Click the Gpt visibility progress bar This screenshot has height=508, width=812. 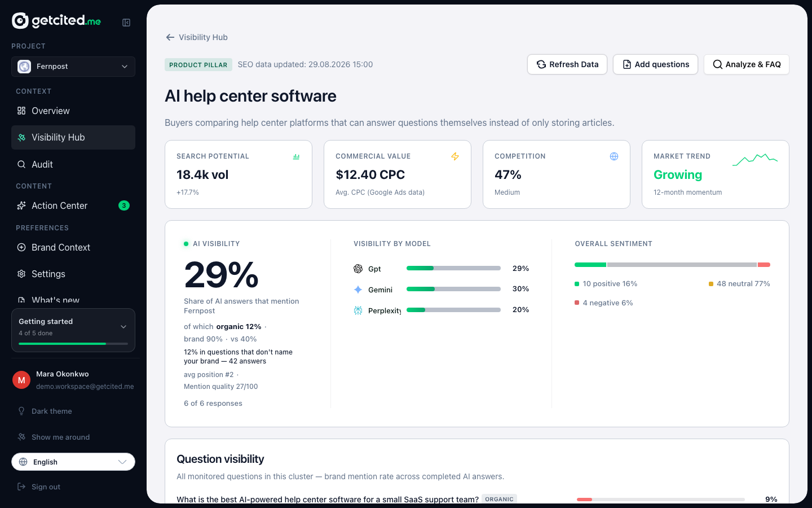click(x=453, y=268)
